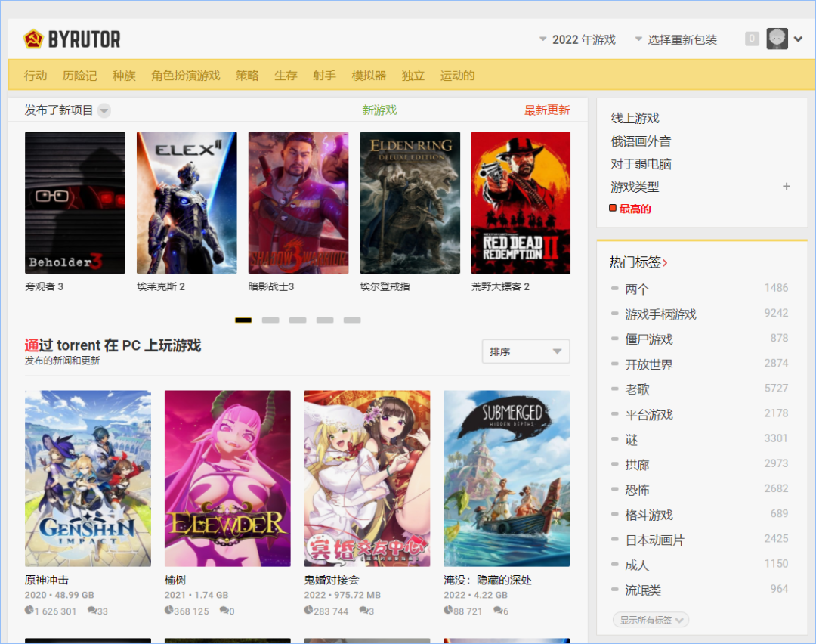816x644 pixels.
Task: Expand 游戏类型 with the plus control
Action: (x=786, y=187)
